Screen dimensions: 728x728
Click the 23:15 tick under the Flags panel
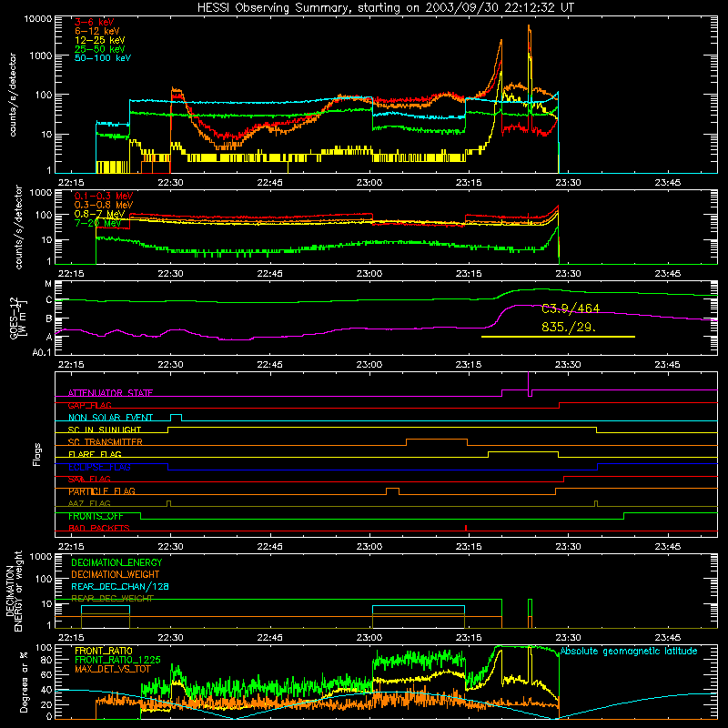(469, 547)
